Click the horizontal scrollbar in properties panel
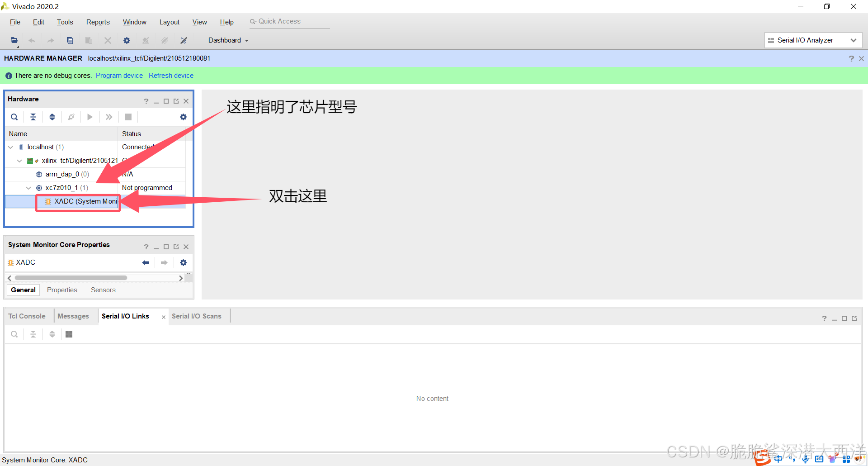The height and width of the screenshot is (466, 868). point(71,278)
